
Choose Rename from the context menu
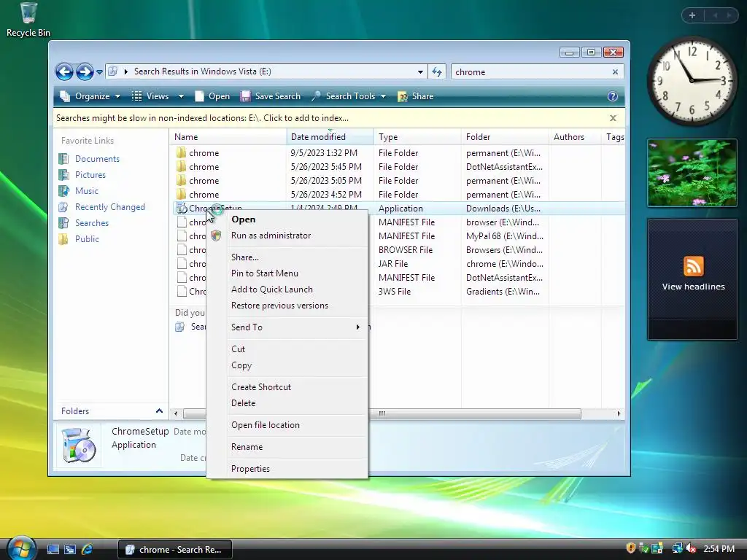(287, 447)
